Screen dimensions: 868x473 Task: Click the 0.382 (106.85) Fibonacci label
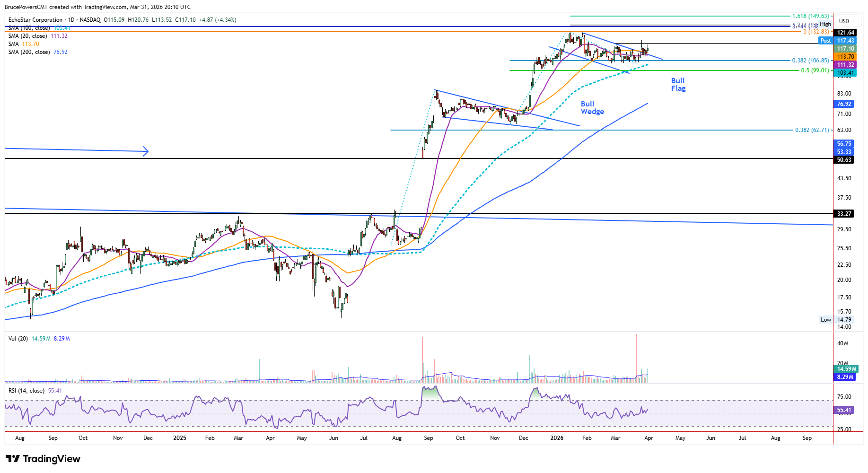(x=811, y=61)
